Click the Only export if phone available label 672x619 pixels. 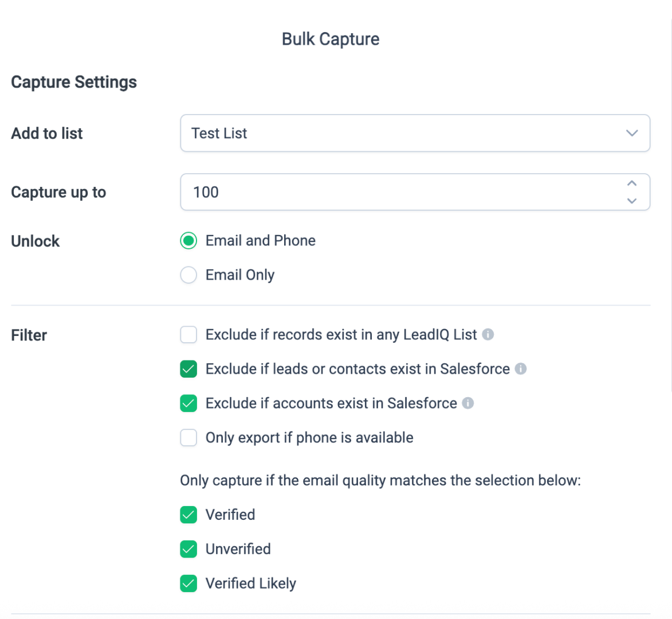[x=309, y=438]
